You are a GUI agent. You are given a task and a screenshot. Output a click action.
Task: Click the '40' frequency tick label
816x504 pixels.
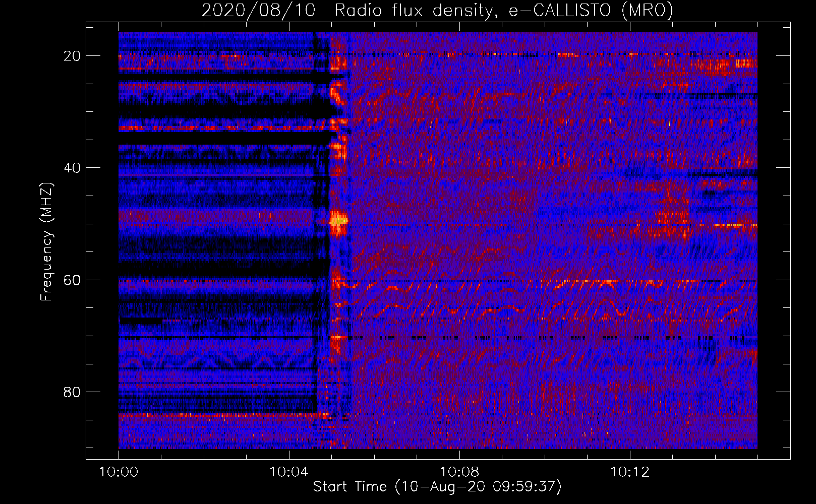pos(73,168)
